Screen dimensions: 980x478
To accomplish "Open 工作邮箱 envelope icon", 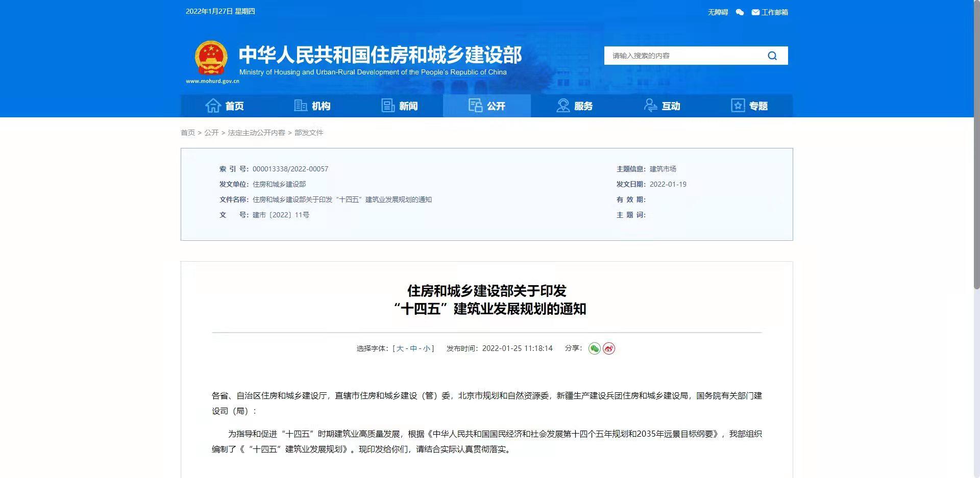I will (755, 12).
